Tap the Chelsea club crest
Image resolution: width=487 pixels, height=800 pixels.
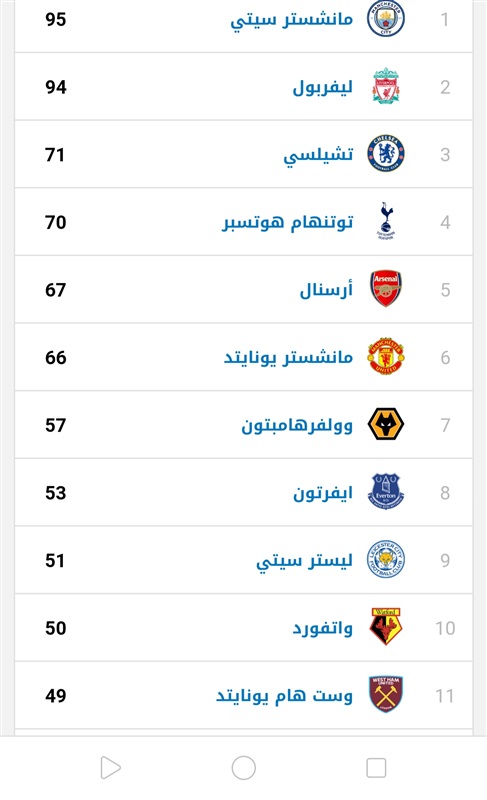coord(386,153)
